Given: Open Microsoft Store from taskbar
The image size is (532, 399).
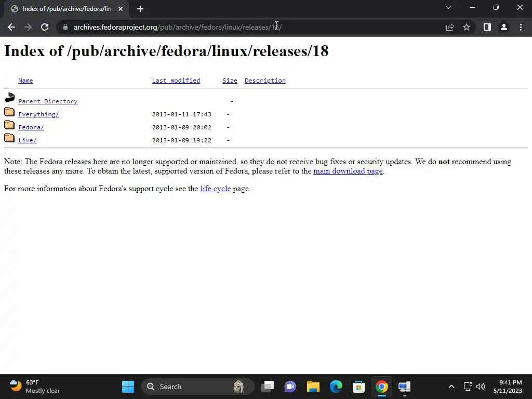Looking at the screenshot, I should click(358, 387).
